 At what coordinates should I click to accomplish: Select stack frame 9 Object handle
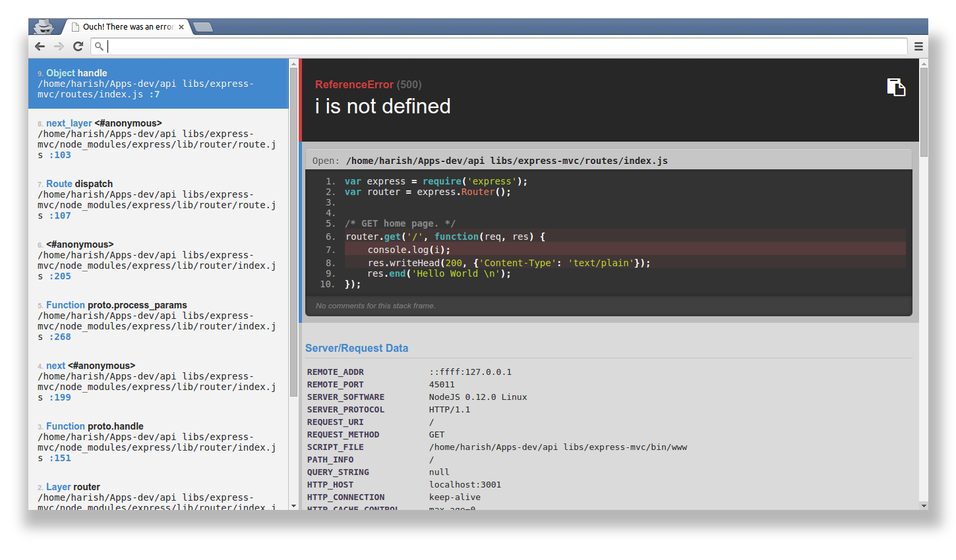pos(158,84)
